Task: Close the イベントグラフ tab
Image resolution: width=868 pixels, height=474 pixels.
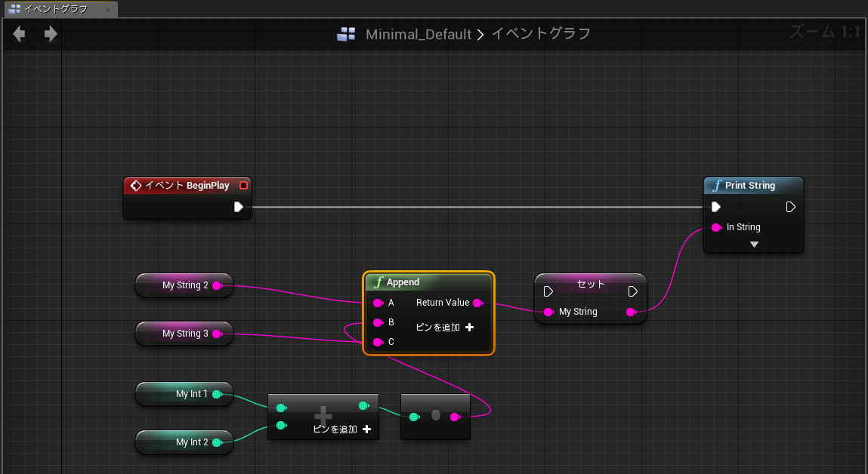Action: coord(108,9)
